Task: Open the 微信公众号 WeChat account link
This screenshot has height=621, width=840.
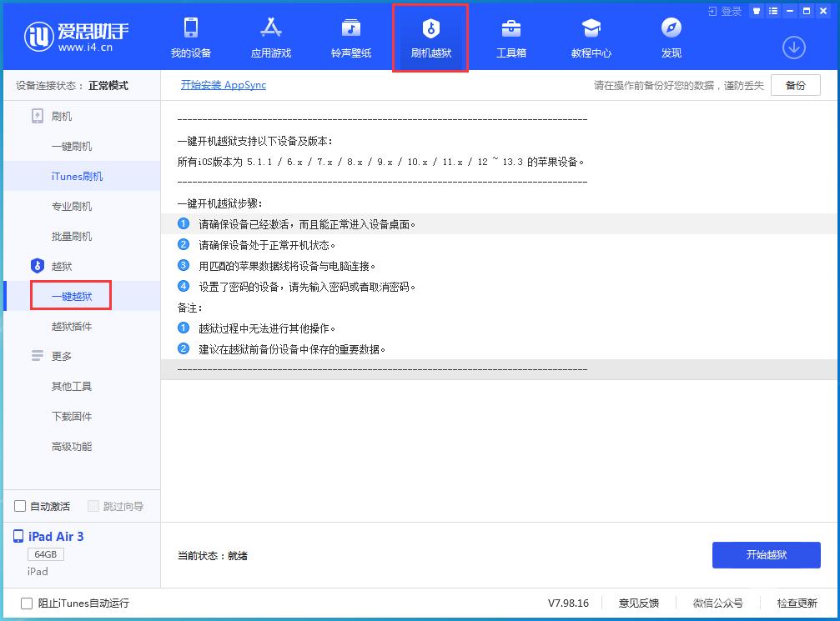Action: pos(717,603)
